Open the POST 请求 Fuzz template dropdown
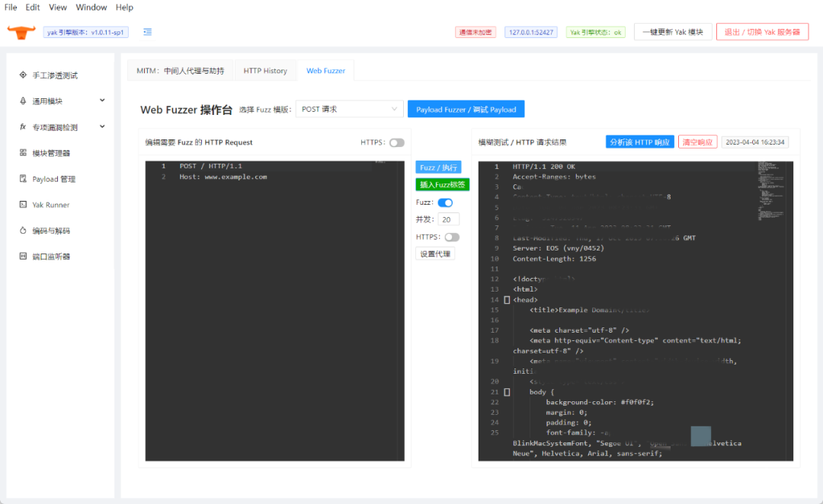 click(x=349, y=109)
